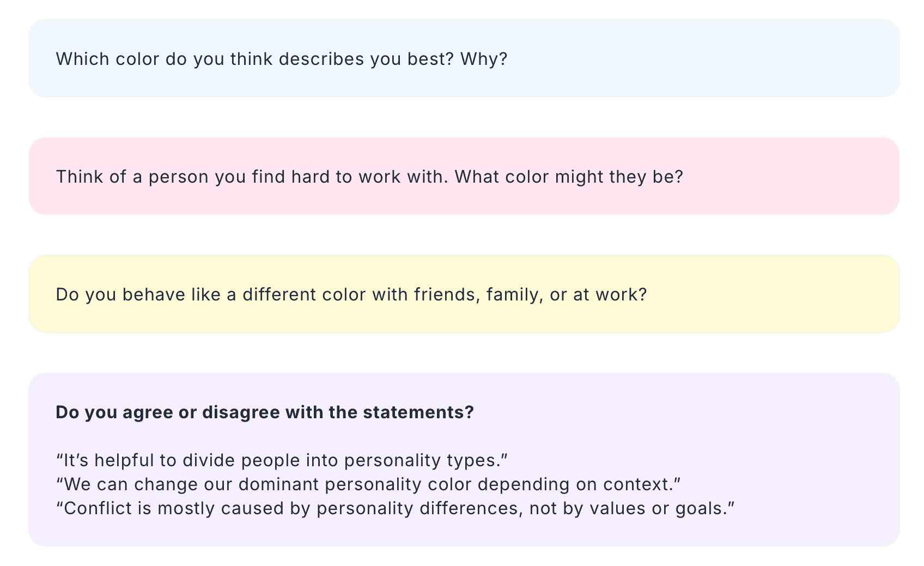924x566 pixels.
Task: Click the statement about dividing people into personality types
Action: pyautogui.click(x=282, y=460)
